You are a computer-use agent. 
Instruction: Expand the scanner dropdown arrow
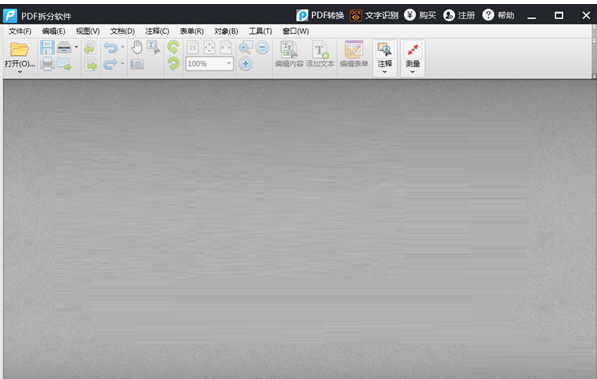[77, 48]
